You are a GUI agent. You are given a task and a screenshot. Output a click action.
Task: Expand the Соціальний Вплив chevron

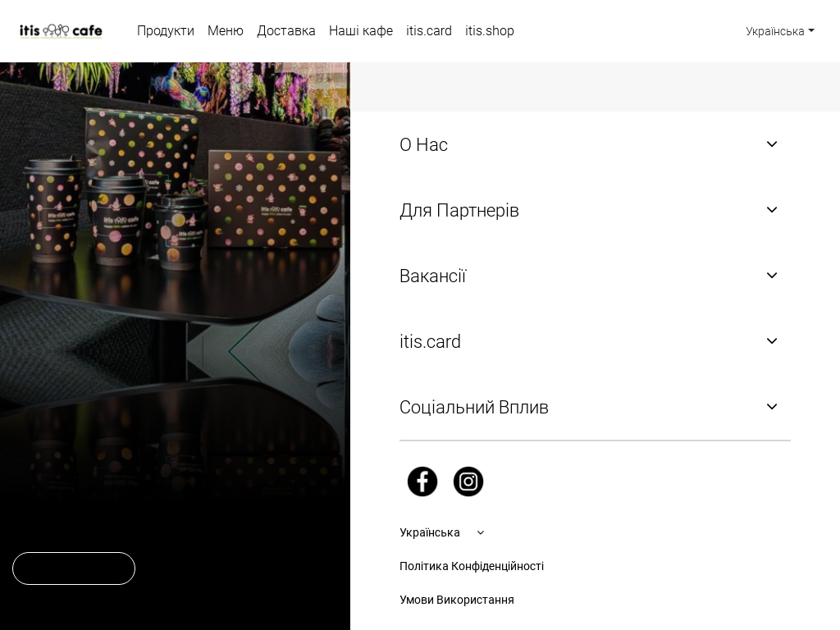coord(771,407)
